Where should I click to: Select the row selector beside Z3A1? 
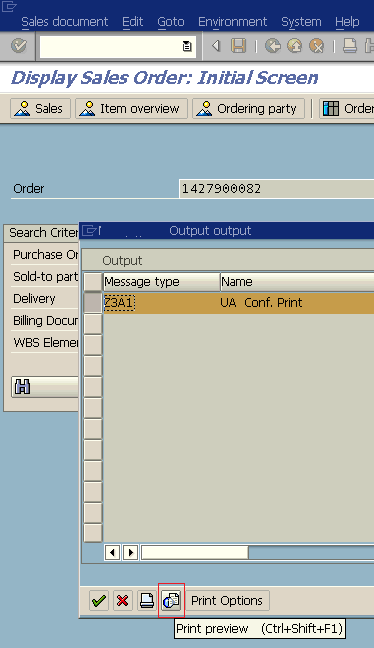(93, 303)
